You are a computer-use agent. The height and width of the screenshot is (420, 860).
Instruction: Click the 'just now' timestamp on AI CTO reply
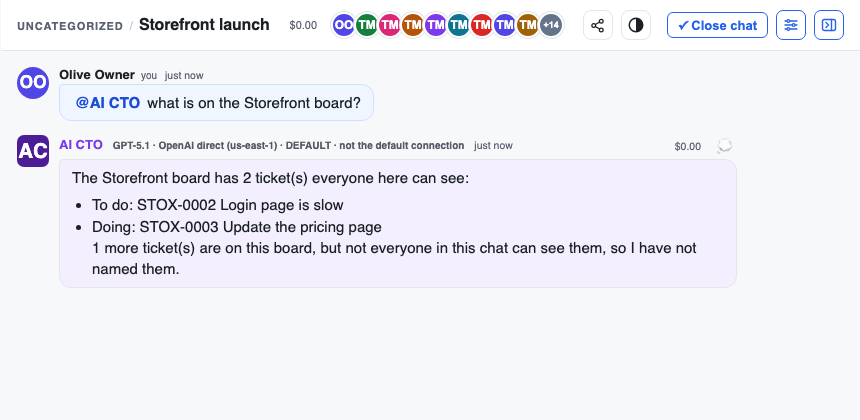pyautogui.click(x=494, y=146)
